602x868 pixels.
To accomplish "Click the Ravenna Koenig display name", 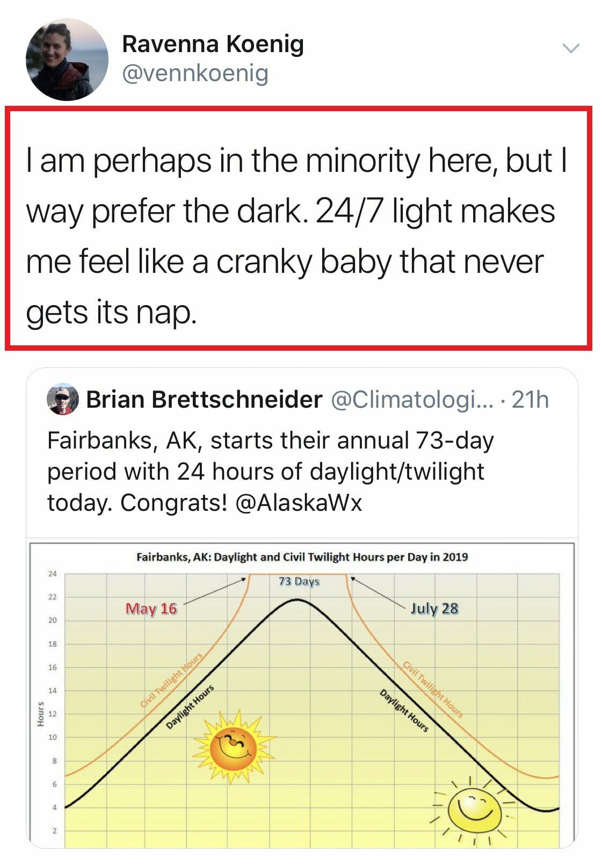I will [213, 44].
